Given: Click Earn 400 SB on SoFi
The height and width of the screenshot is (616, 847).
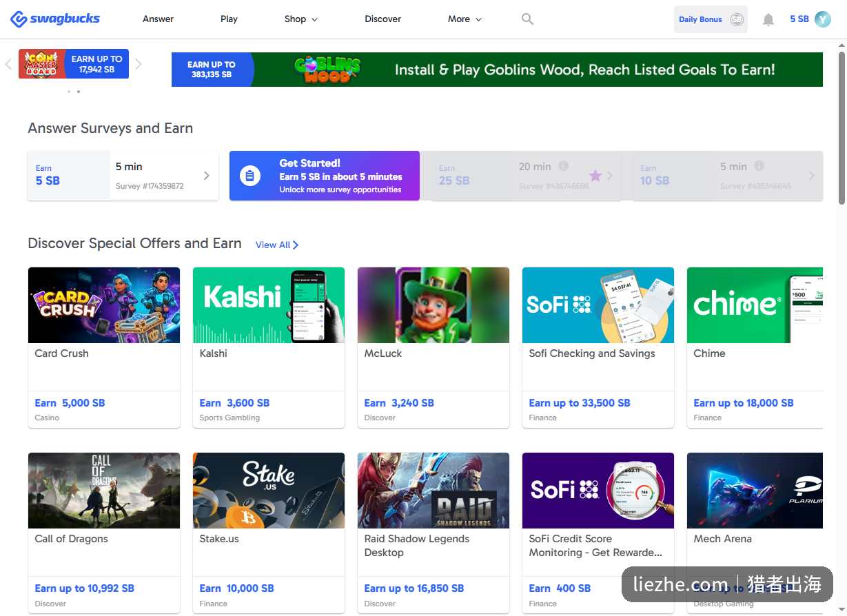Looking at the screenshot, I should pyautogui.click(x=560, y=588).
